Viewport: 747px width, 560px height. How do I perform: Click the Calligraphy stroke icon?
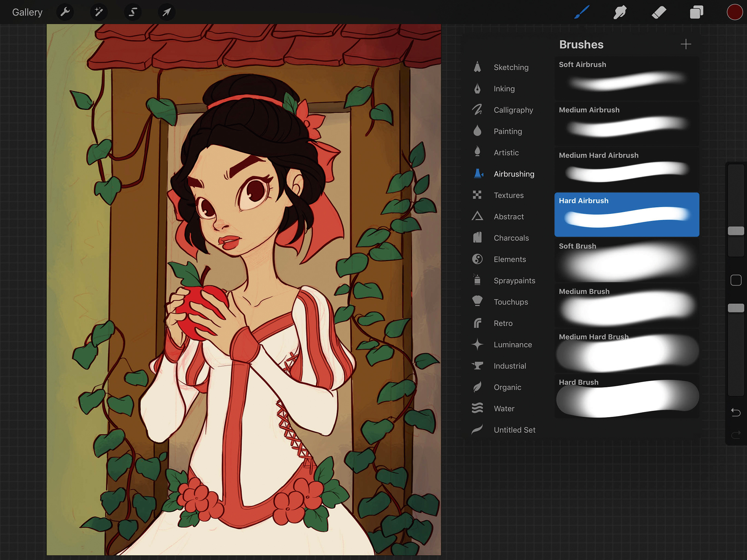(x=477, y=109)
